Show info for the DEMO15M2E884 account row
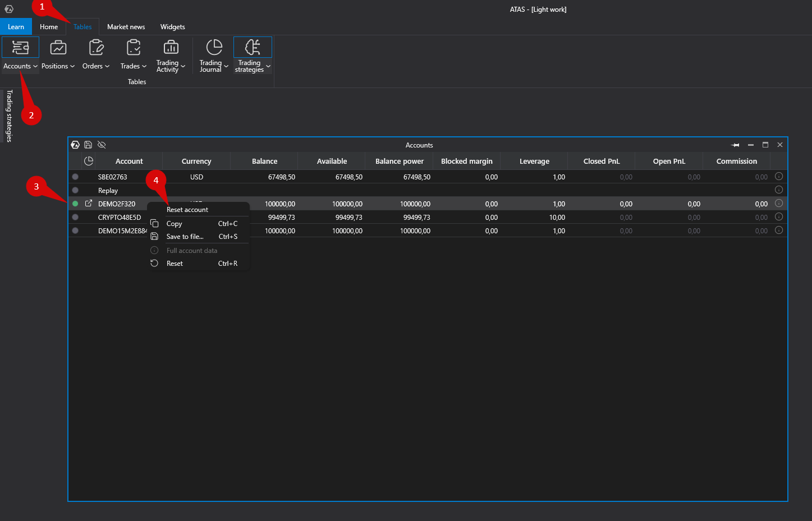 coord(779,230)
